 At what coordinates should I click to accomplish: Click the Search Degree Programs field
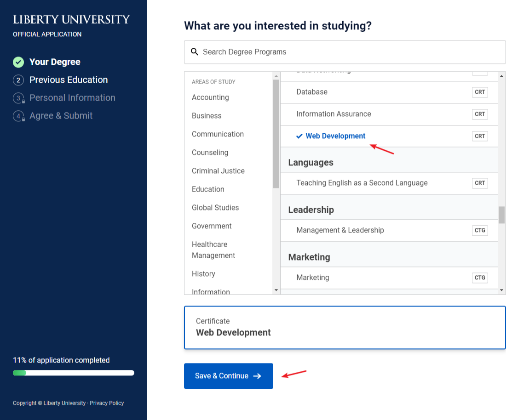click(x=345, y=52)
